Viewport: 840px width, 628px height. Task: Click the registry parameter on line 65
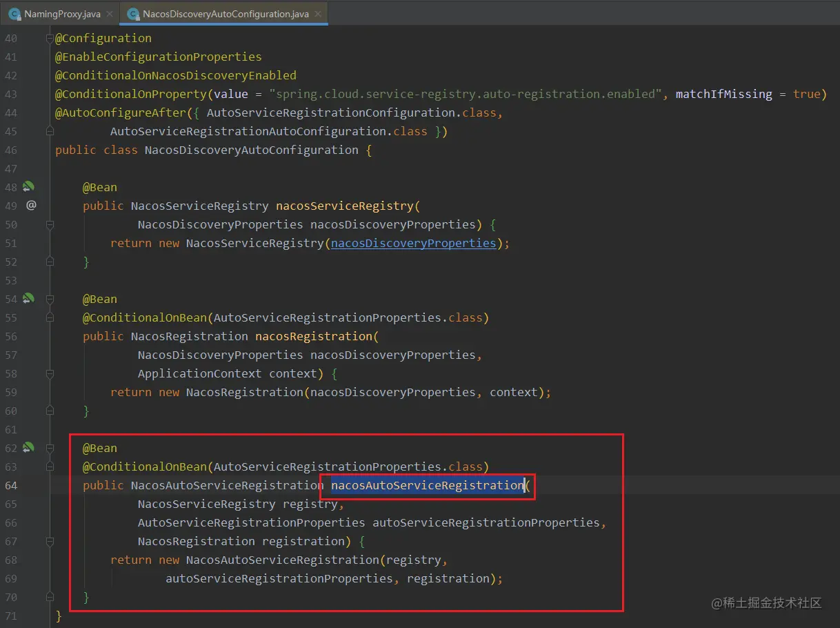click(310, 504)
